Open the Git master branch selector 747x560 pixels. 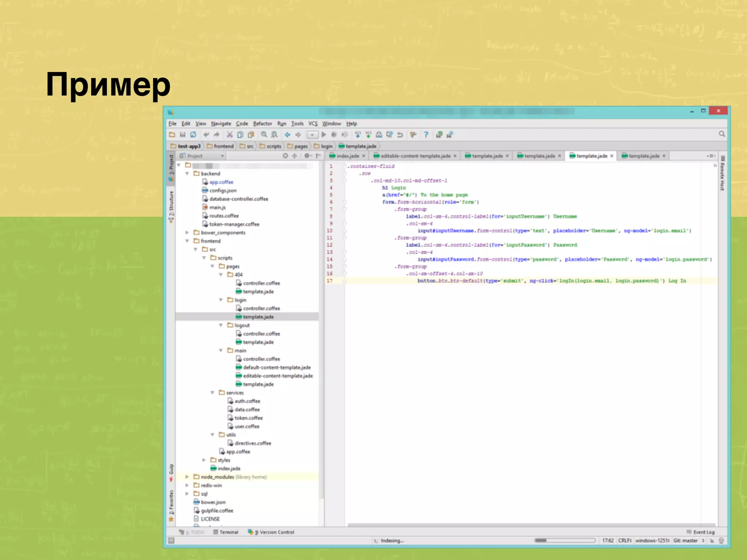click(688, 540)
